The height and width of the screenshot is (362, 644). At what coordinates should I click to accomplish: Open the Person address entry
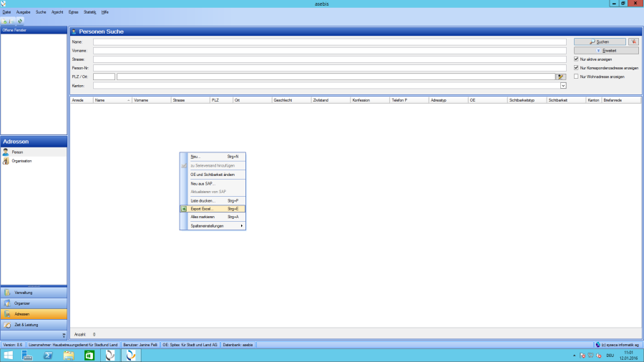tap(17, 152)
